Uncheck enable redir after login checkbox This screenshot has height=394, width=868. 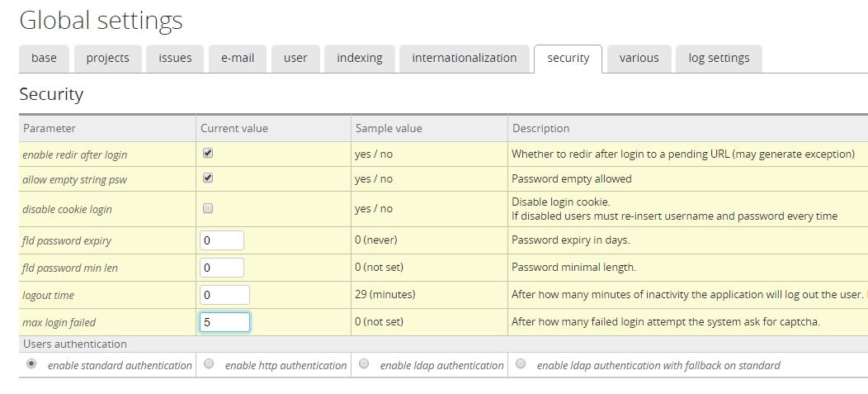click(x=208, y=154)
